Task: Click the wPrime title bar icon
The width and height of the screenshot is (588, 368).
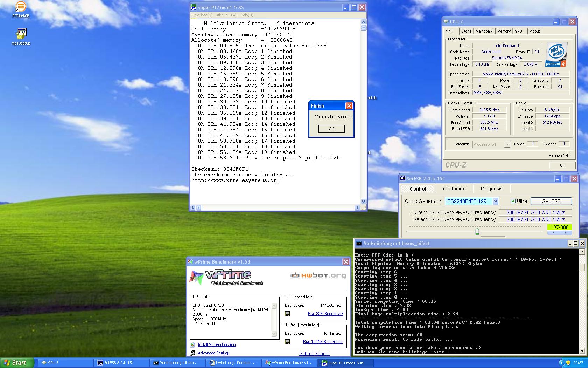Action: pyautogui.click(x=190, y=262)
